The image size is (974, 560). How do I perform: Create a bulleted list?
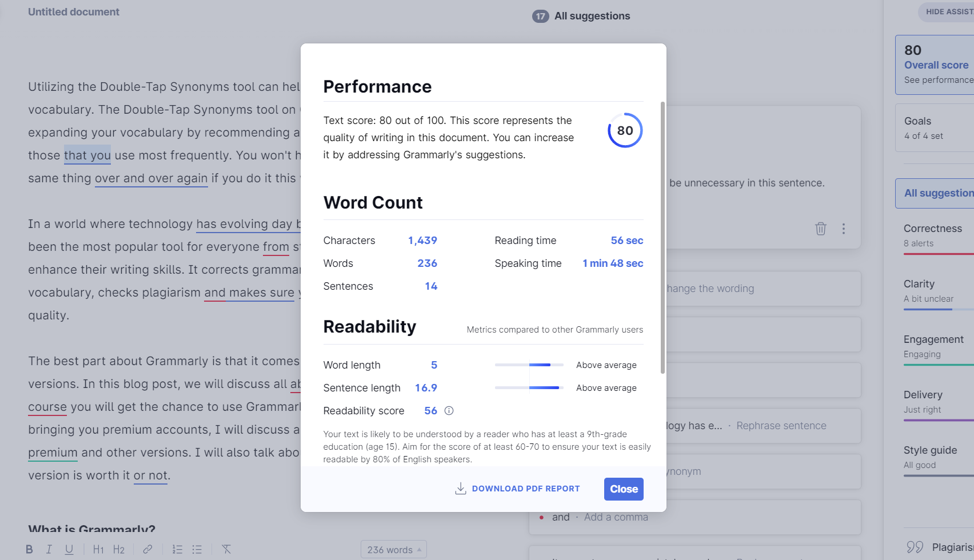(197, 549)
